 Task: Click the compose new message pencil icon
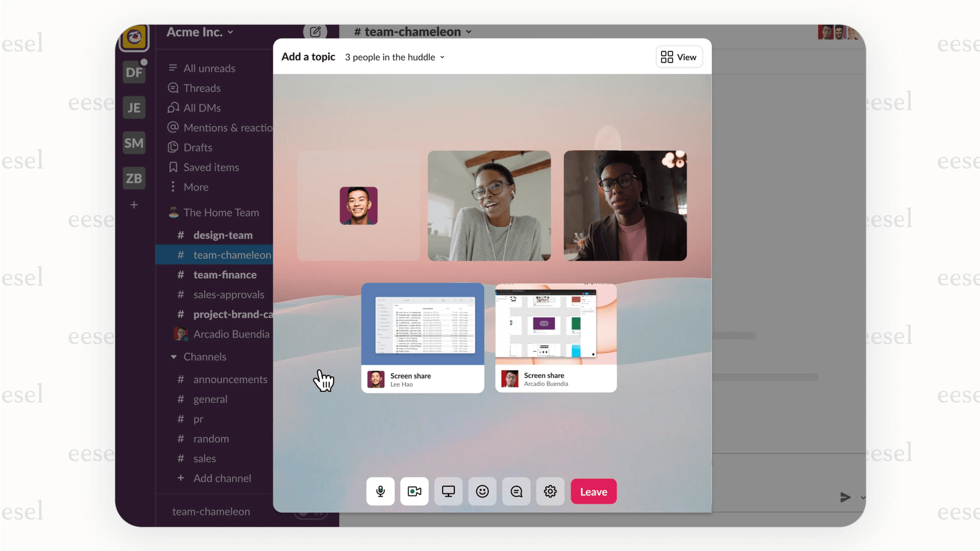click(316, 32)
